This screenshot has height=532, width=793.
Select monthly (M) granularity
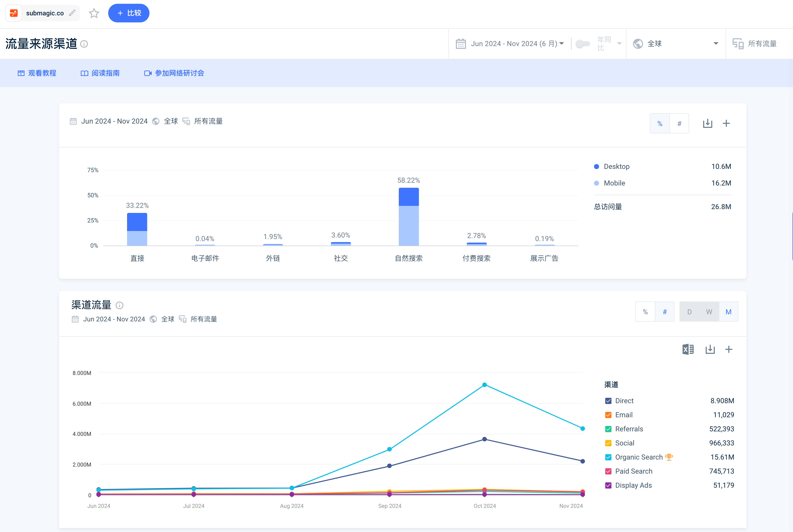click(728, 312)
